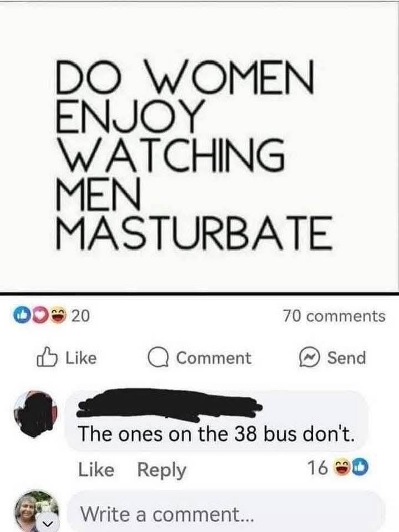The image size is (399, 532).
Task: Like the post using the Like label
Action: [81, 357]
